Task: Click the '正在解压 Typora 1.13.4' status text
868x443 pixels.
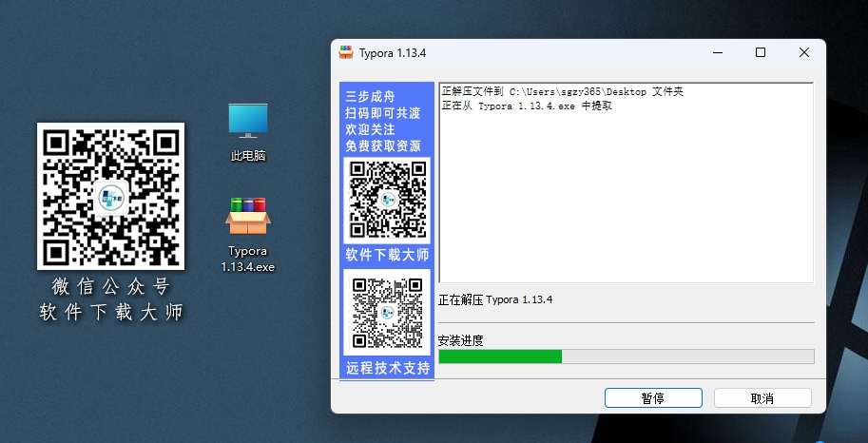Action: (x=495, y=300)
